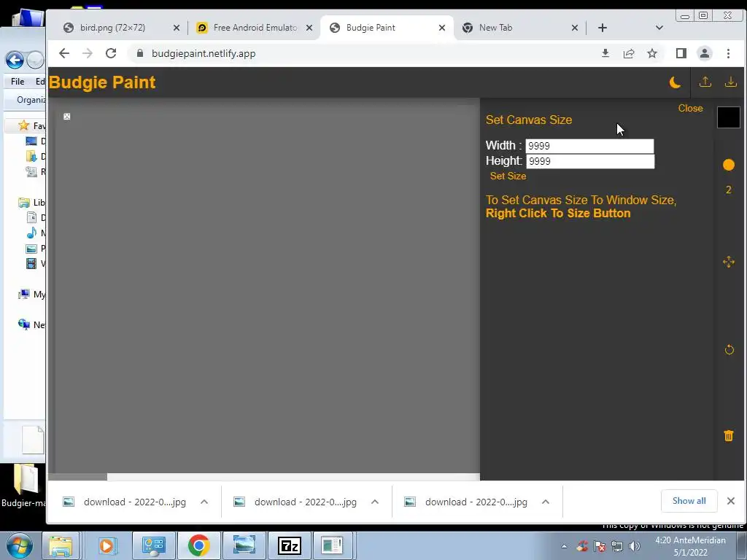Viewport: 747px width, 560px height.
Task: Click the orange brush size circle
Action: tap(729, 165)
